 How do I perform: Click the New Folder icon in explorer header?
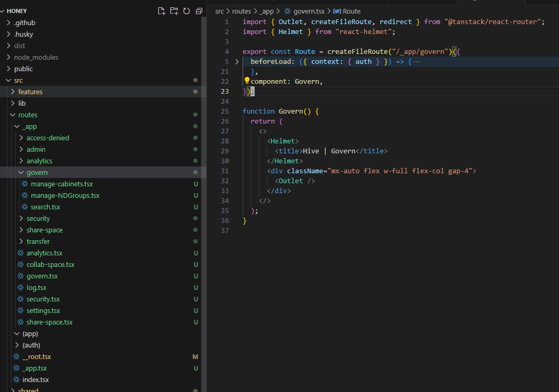[x=174, y=11]
